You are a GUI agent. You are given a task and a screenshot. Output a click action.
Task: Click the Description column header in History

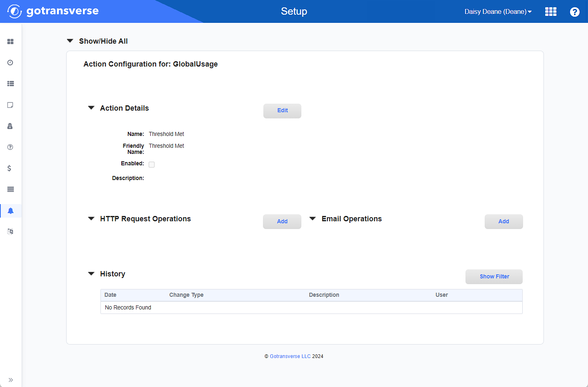pos(324,295)
